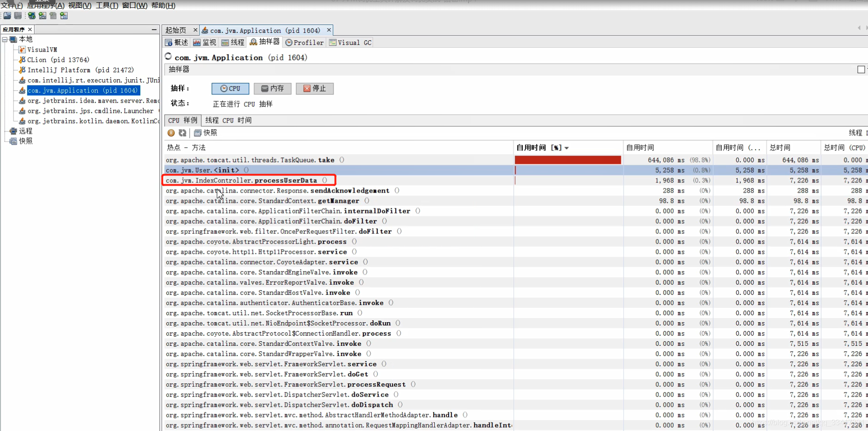Click the Java icon beside the kotlin.daemon entry
The height and width of the screenshot is (431, 868).
[x=22, y=121]
